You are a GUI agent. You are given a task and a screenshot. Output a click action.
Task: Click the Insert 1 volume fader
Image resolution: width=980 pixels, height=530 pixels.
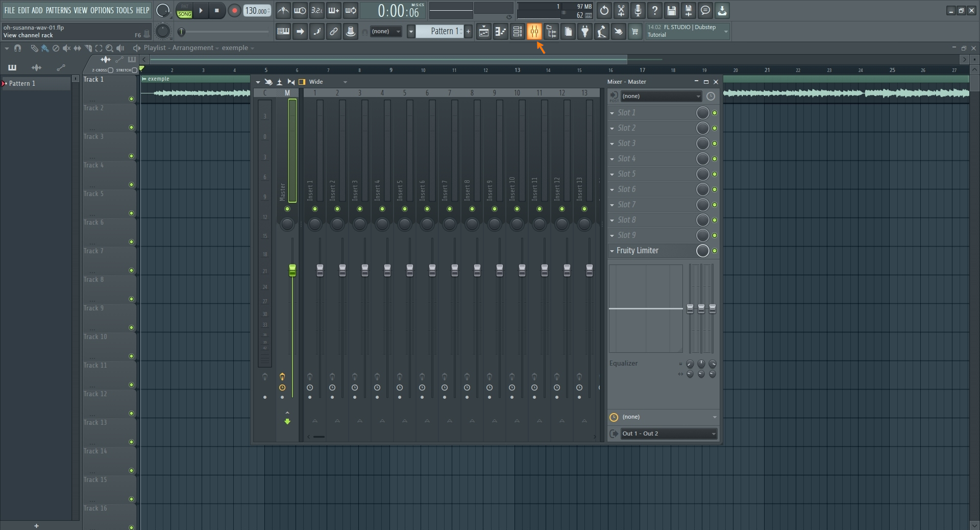(320, 270)
